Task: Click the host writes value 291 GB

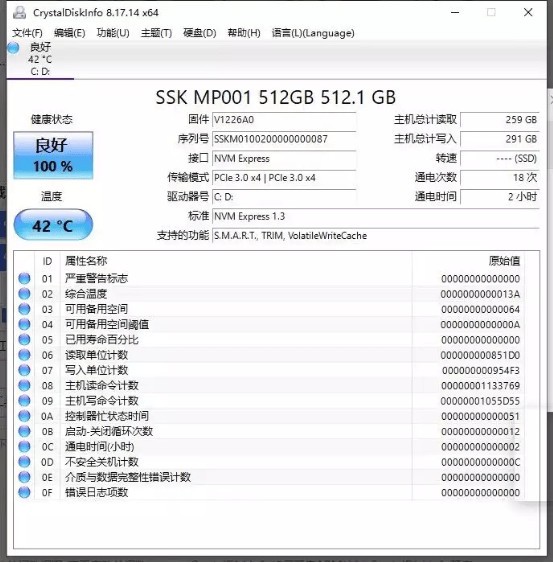Action: tap(500, 139)
